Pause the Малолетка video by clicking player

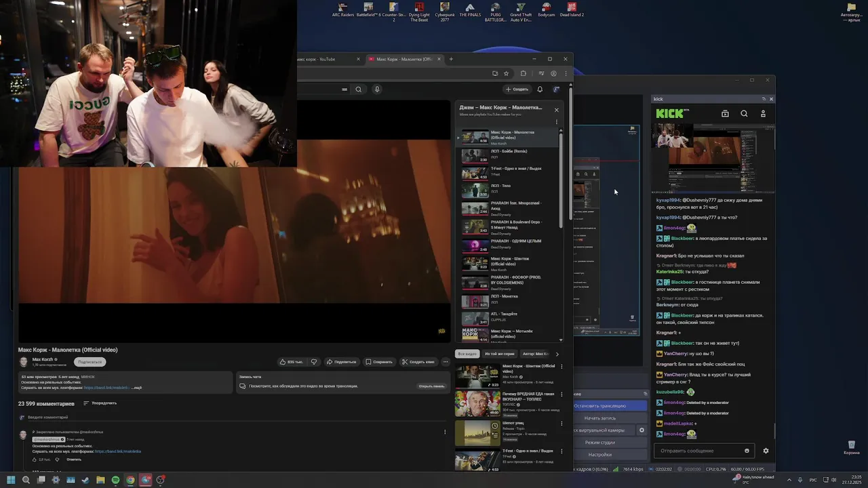tap(233, 234)
